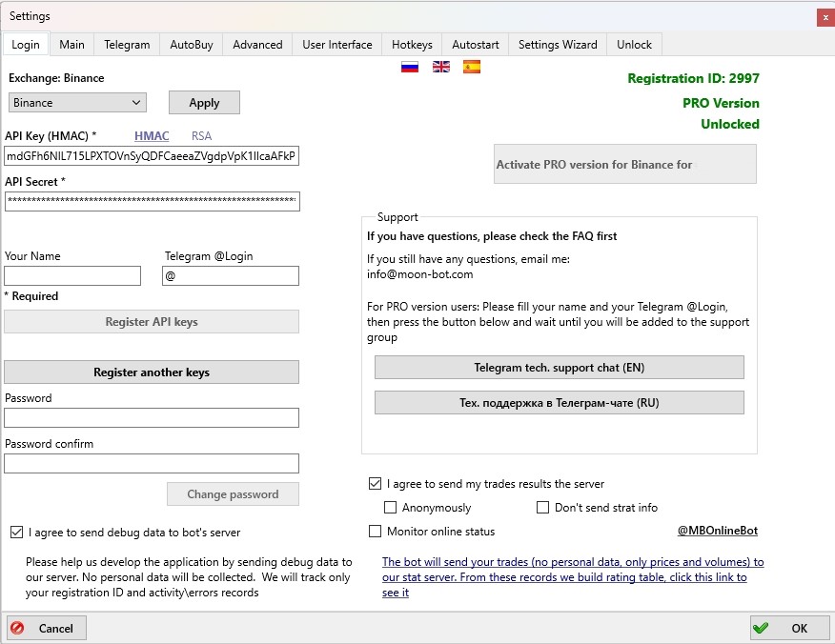835x644 pixels.
Task: Open the Binance exchange dropdown
Action: coord(76,103)
